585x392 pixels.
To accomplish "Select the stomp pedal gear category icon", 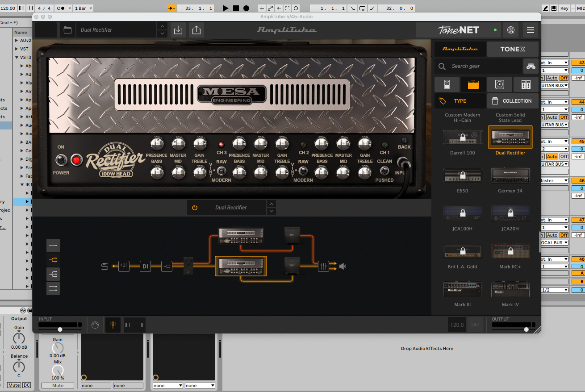I will pyautogui.click(x=447, y=84).
